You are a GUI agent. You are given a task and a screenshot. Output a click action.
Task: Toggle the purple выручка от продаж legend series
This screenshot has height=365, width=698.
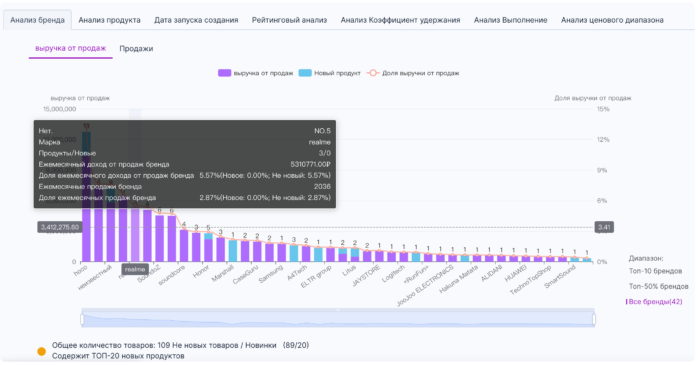coord(256,73)
